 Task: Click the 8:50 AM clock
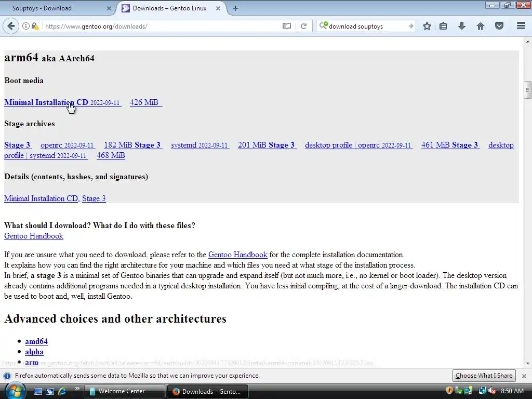click(x=512, y=391)
